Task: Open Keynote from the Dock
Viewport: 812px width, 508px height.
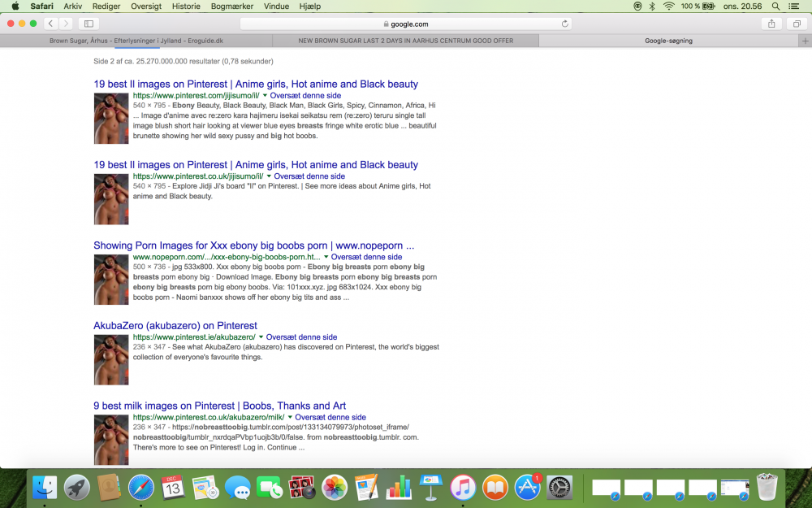Action: [x=431, y=488]
